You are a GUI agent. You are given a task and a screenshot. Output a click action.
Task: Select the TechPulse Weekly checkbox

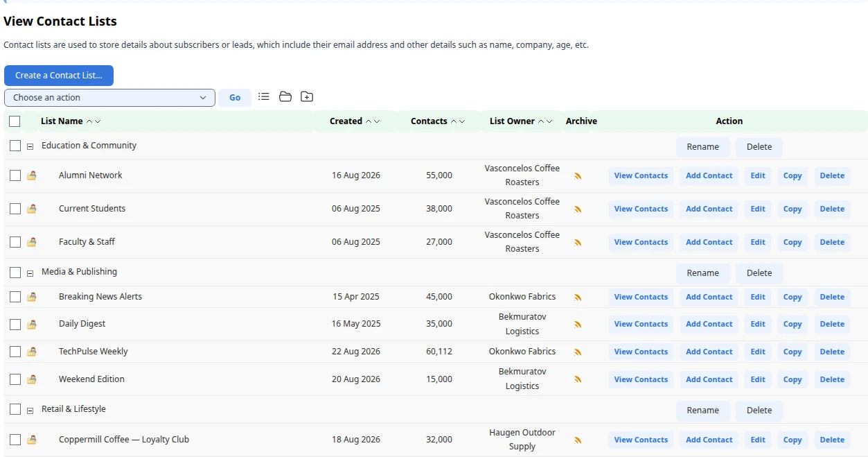click(15, 352)
